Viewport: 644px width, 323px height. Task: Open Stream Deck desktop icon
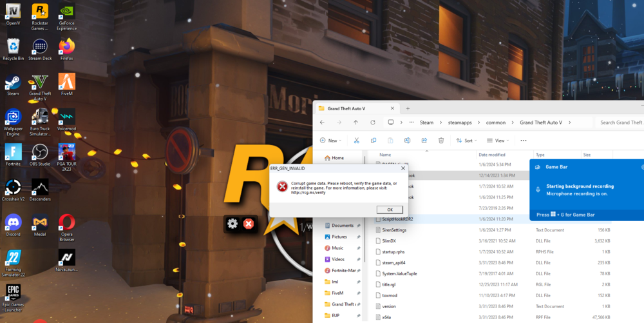click(x=40, y=50)
